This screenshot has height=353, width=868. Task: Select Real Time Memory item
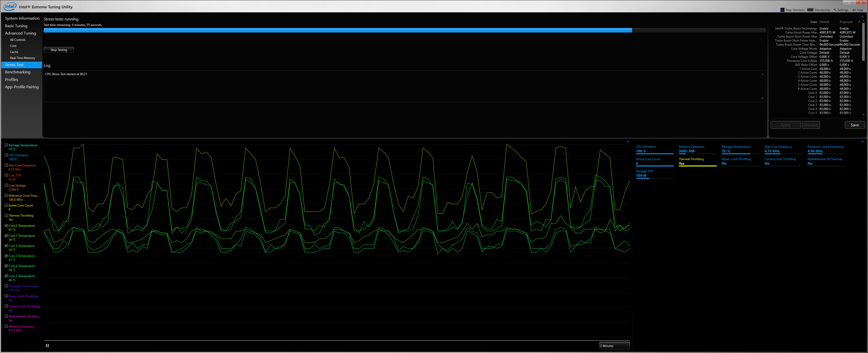pyautogui.click(x=22, y=58)
